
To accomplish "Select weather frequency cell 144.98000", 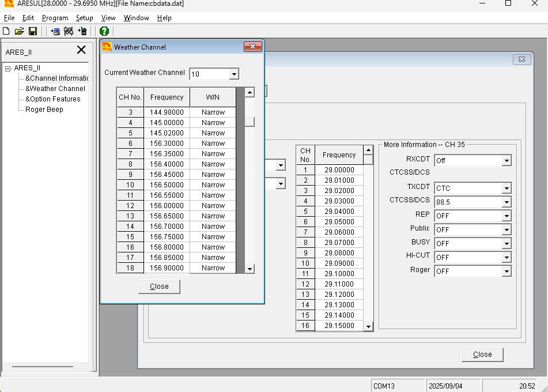I will [x=167, y=112].
